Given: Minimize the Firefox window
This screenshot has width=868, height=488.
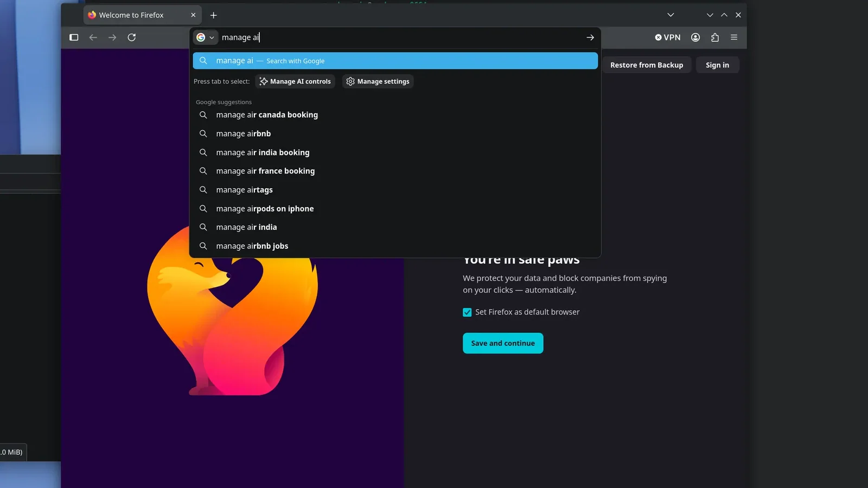Looking at the screenshot, I should click(x=710, y=15).
